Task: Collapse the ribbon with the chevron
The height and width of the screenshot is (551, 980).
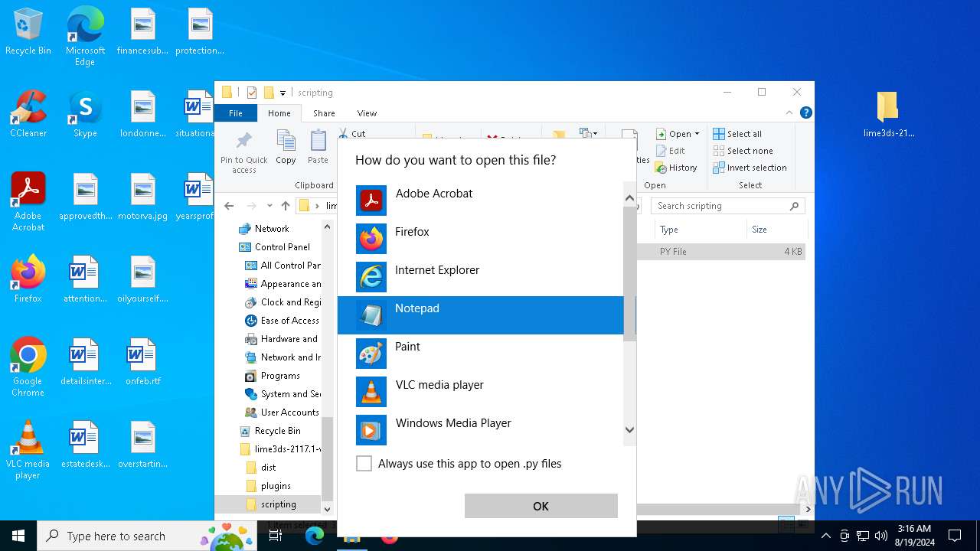Action: (x=789, y=112)
